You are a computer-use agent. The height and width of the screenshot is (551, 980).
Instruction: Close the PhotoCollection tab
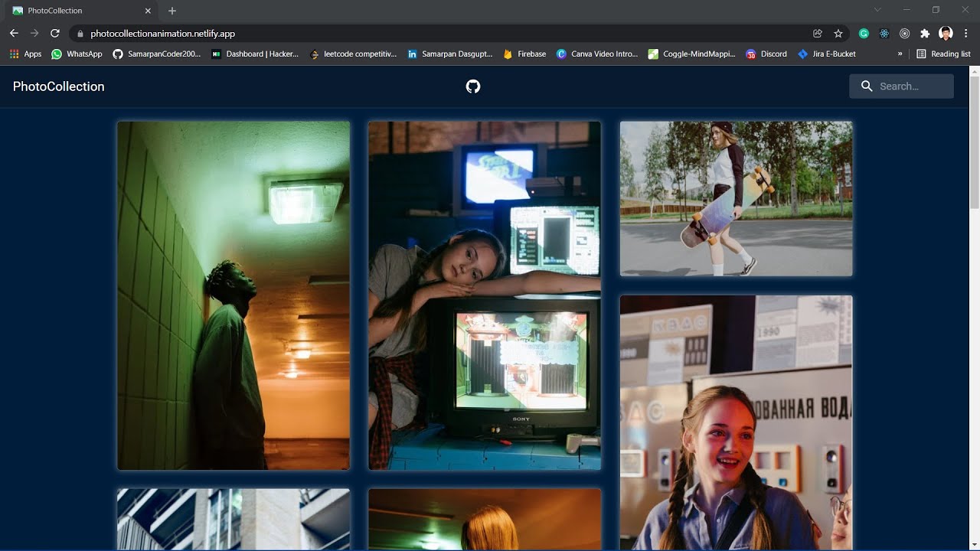(x=149, y=11)
